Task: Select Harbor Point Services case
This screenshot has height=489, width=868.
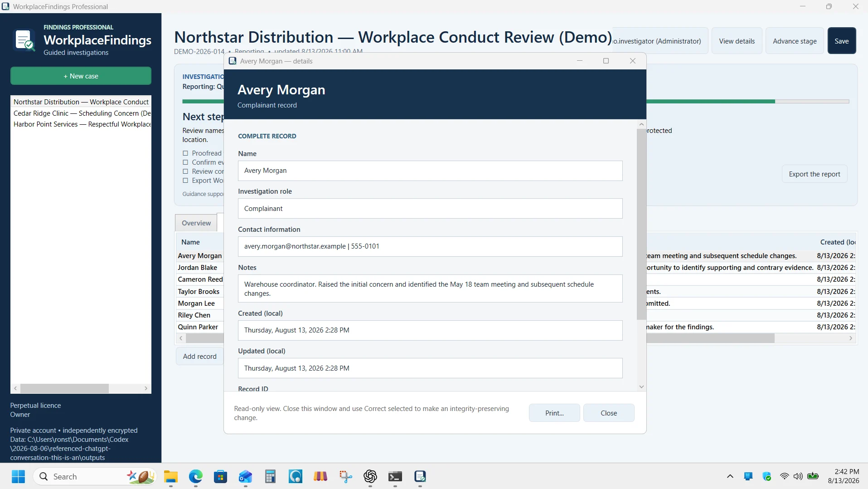Action: (x=81, y=124)
